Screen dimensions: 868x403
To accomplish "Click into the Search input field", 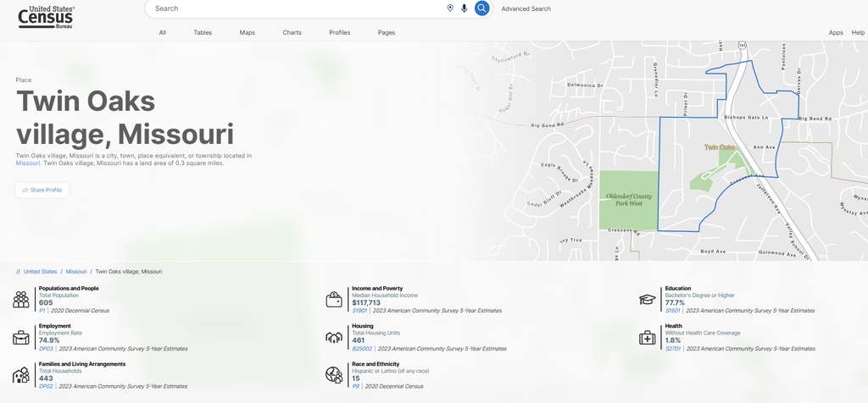I will (297, 8).
